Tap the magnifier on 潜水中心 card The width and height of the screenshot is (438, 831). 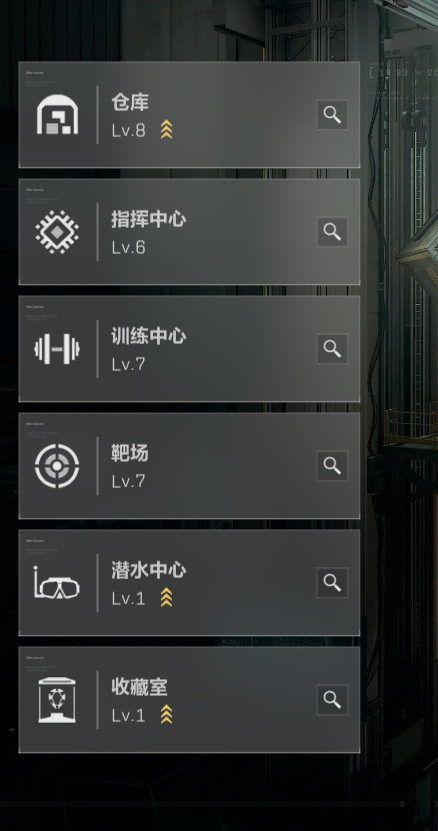332,583
